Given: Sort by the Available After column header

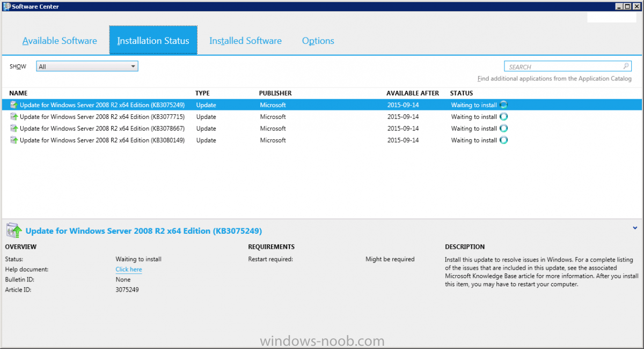Looking at the screenshot, I should 413,93.
